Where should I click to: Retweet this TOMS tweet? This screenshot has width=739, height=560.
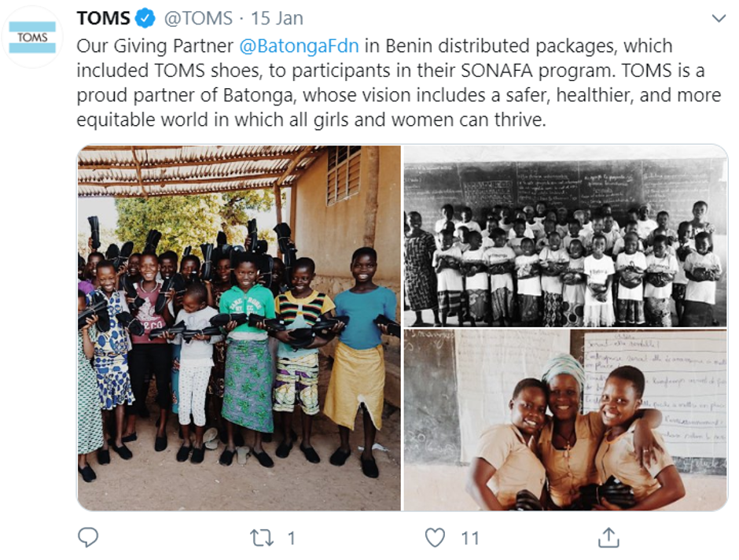[x=262, y=538]
